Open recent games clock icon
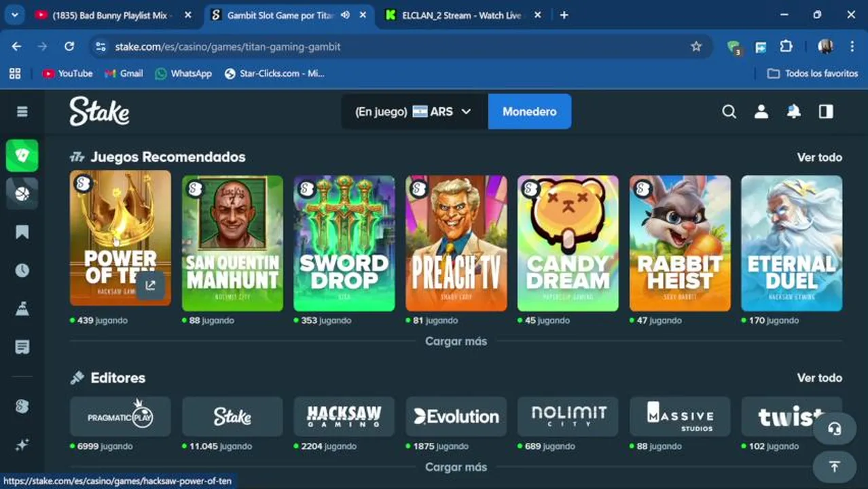 (22, 270)
